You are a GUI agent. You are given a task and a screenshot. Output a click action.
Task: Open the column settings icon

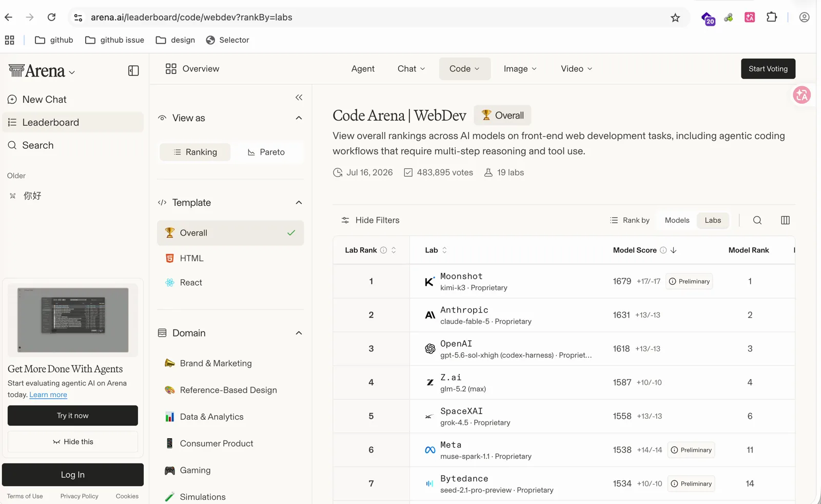coord(785,220)
